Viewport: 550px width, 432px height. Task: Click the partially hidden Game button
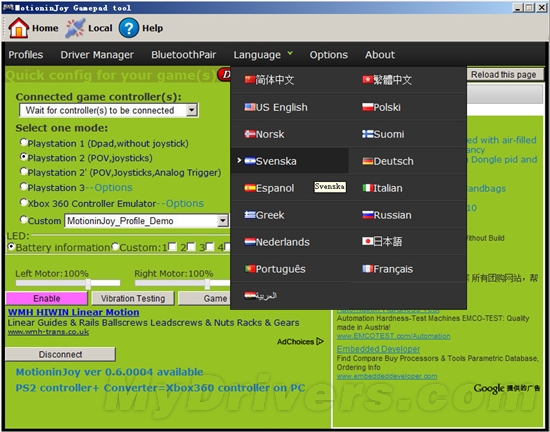pyautogui.click(x=204, y=298)
